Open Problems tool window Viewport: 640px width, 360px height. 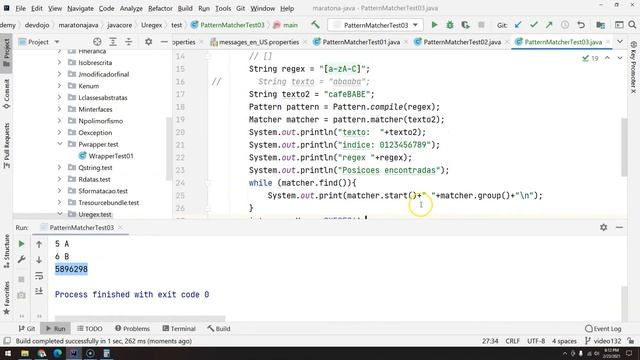(x=132, y=329)
